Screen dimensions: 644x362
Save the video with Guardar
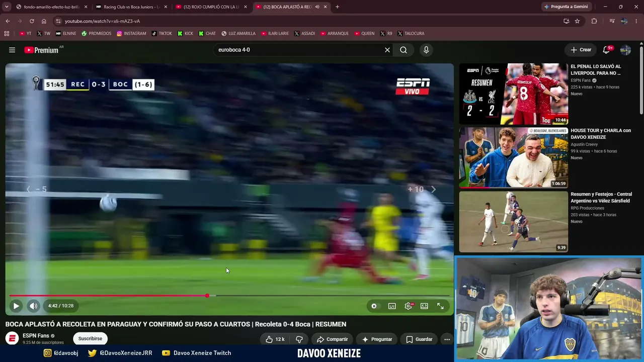(x=419, y=339)
